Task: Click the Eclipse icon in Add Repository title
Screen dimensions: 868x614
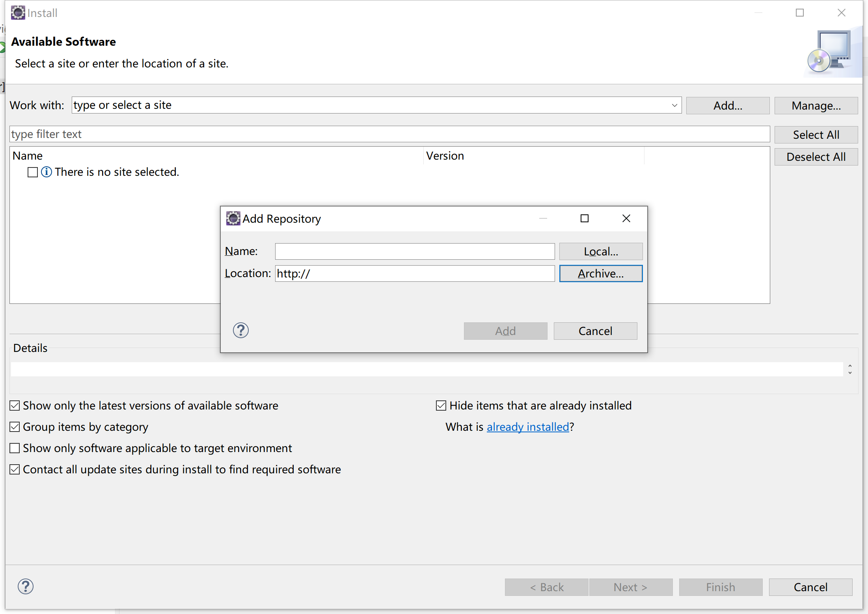Action: (233, 218)
